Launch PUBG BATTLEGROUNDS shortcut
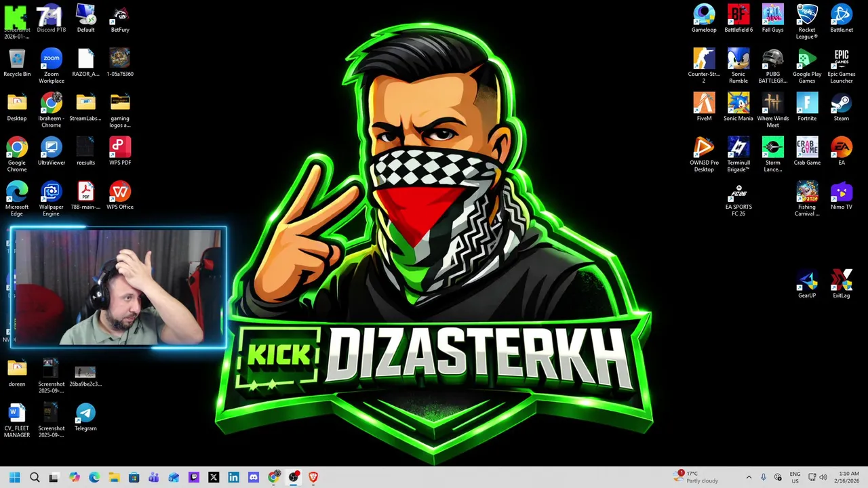Image resolution: width=868 pixels, height=488 pixels. pyautogui.click(x=772, y=66)
